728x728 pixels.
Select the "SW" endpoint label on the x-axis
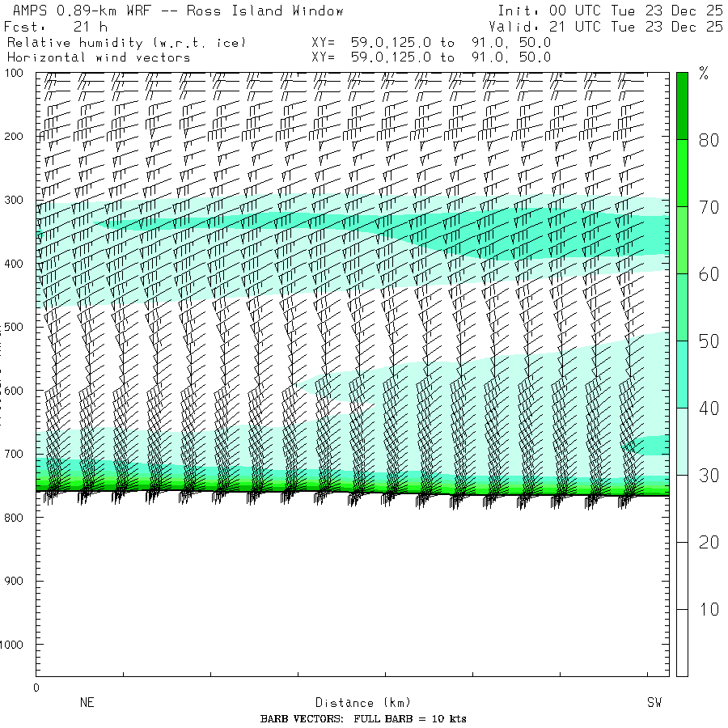click(x=654, y=703)
